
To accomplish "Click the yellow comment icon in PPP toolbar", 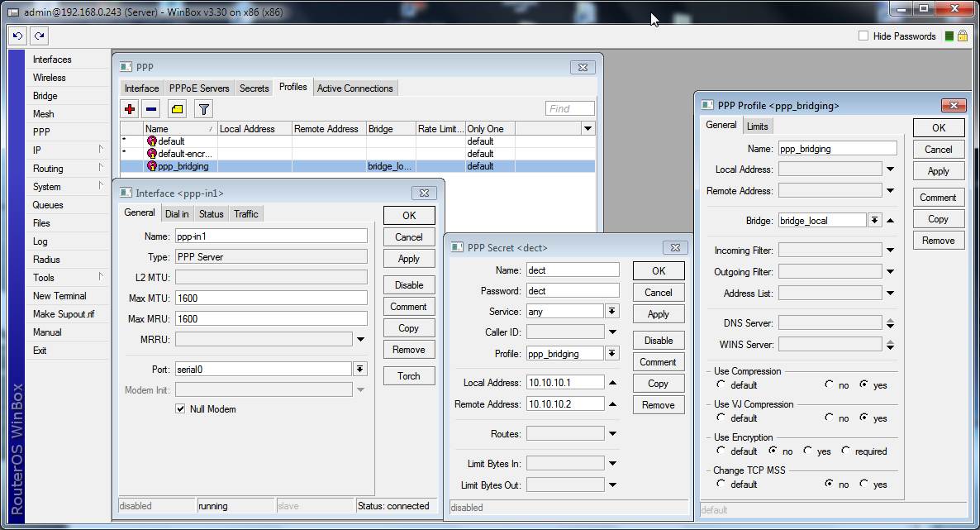I will [178, 109].
